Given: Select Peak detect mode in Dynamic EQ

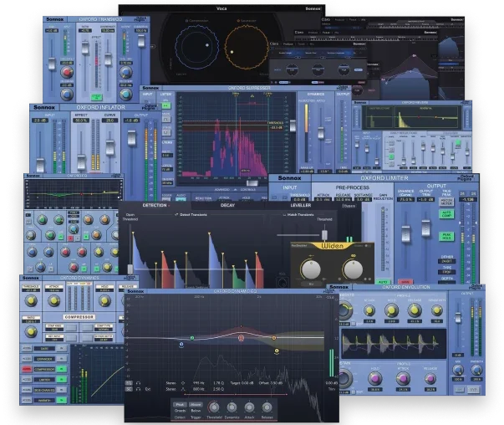Looking at the screenshot, I should pos(180,405).
